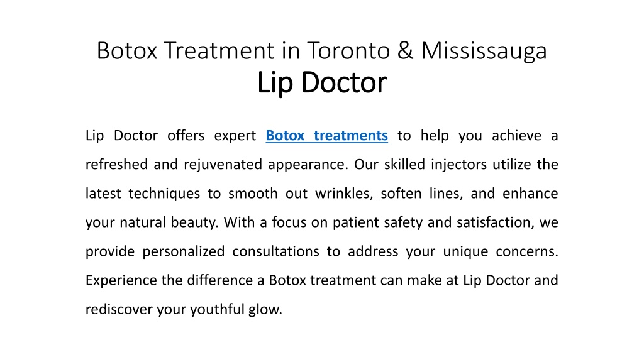Click the word 'Toronto' in the title

pyautogui.click(x=348, y=51)
